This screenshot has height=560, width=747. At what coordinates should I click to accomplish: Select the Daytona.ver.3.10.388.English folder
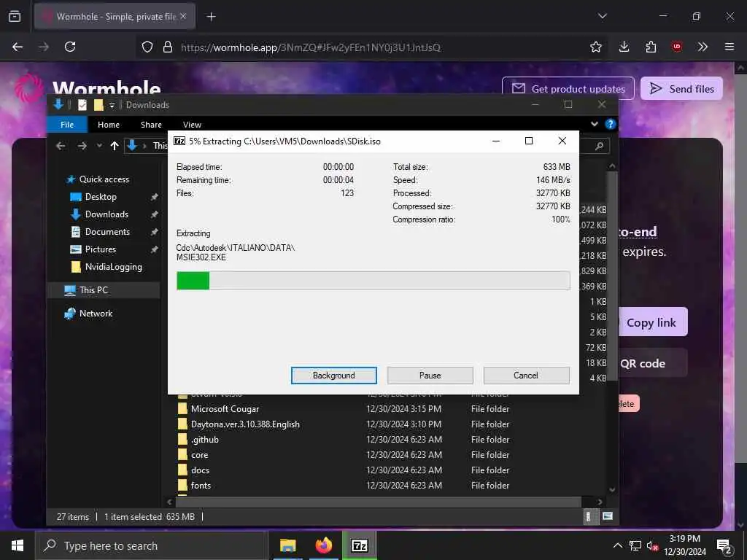pos(245,424)
